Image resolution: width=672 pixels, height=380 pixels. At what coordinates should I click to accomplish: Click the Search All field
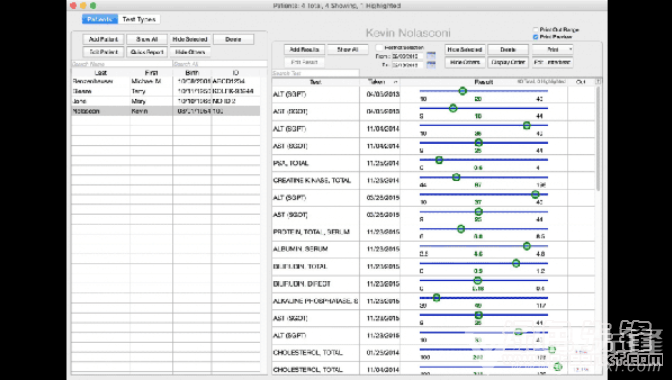220,64
